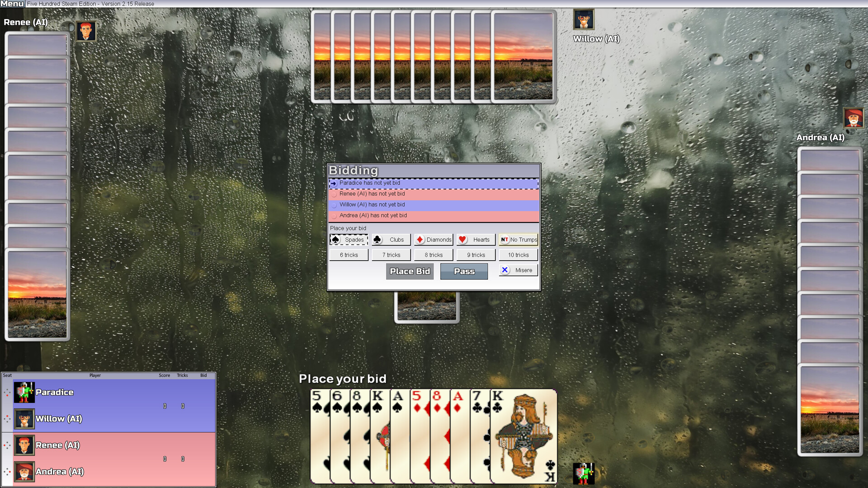
Task: Click the Misere bid option
Action: pos(518,270)
